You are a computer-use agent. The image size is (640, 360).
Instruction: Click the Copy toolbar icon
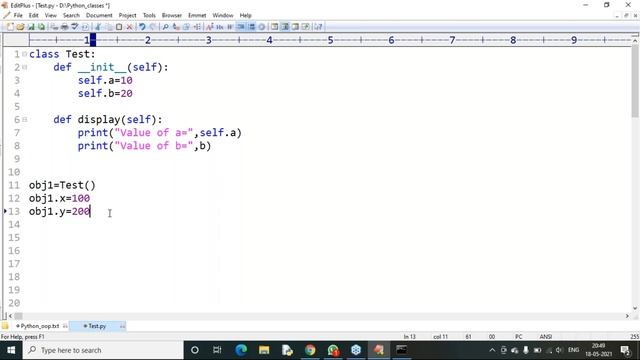click(x=109, y=27)
